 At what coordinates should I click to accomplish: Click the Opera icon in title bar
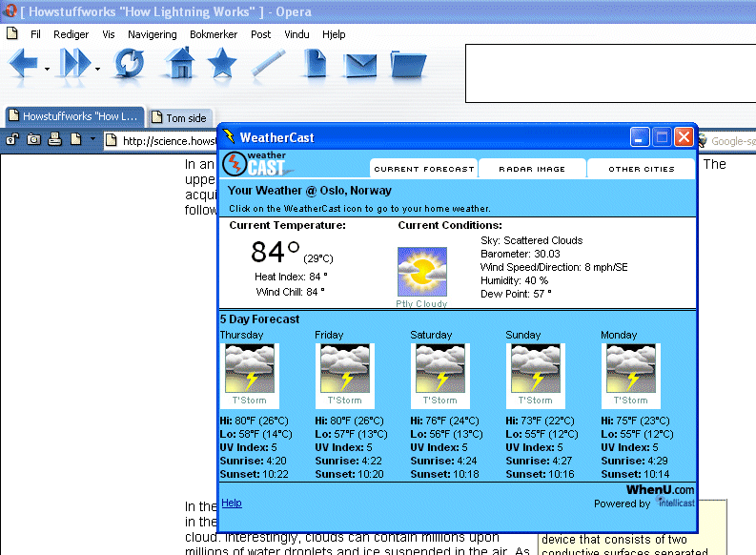tap(10, 10)
